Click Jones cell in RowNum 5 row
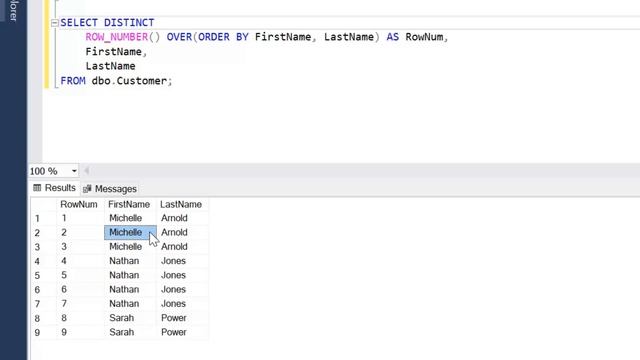The image size is (640, 360). pos(182,275)
